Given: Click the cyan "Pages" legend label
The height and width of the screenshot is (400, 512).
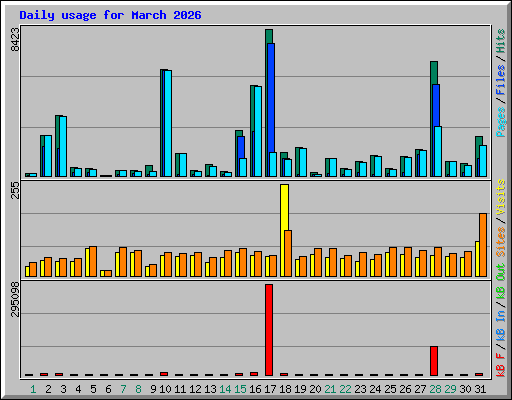Looking at the screenshot, I should click(501, 122).
